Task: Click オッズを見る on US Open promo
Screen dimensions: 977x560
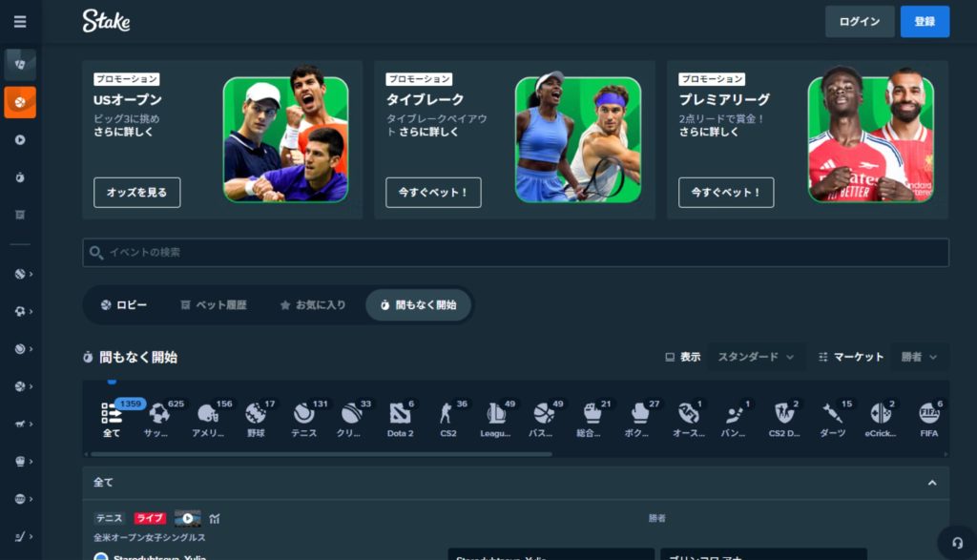Action: (137, 193)
